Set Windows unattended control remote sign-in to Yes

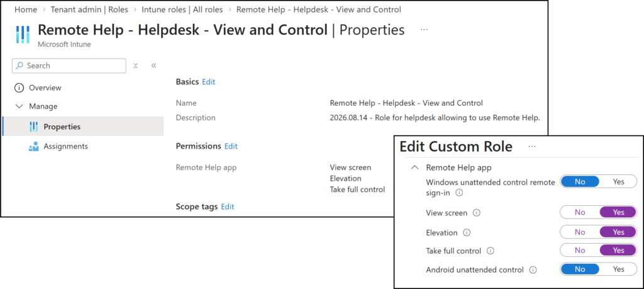618,182
